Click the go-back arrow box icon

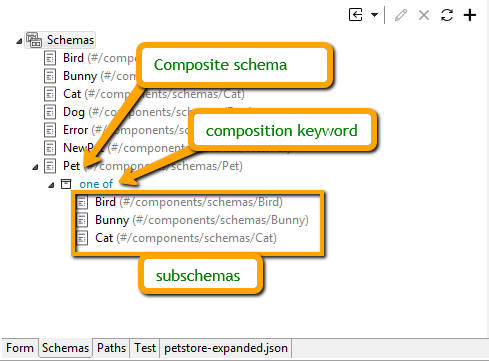(x=356, y=15)
